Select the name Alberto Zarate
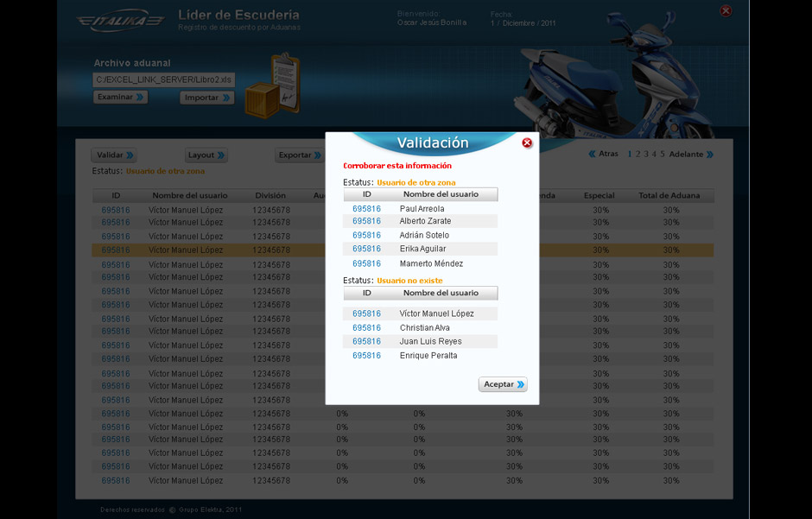The width and height of the screenshot is (812, 519). 425,221
